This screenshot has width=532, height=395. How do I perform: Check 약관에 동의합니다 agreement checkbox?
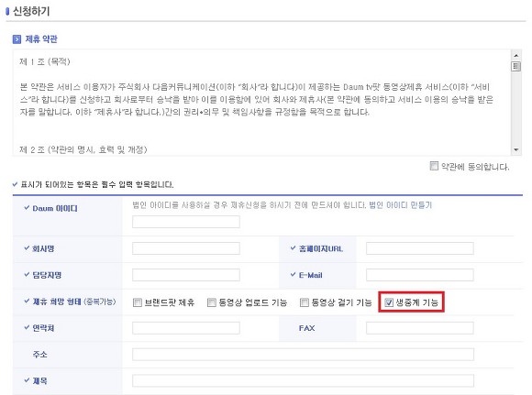tap(434, 166)
